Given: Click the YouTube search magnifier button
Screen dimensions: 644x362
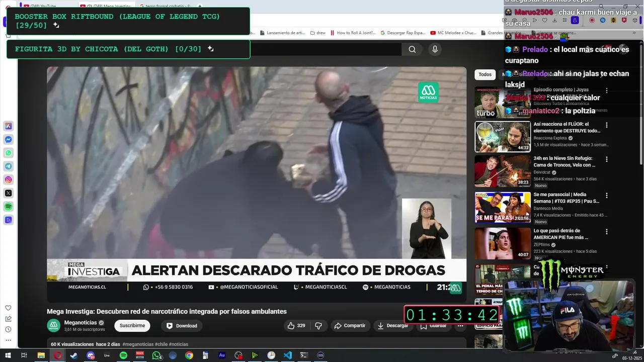Looking at the screenshot, I should coord(412,49).
